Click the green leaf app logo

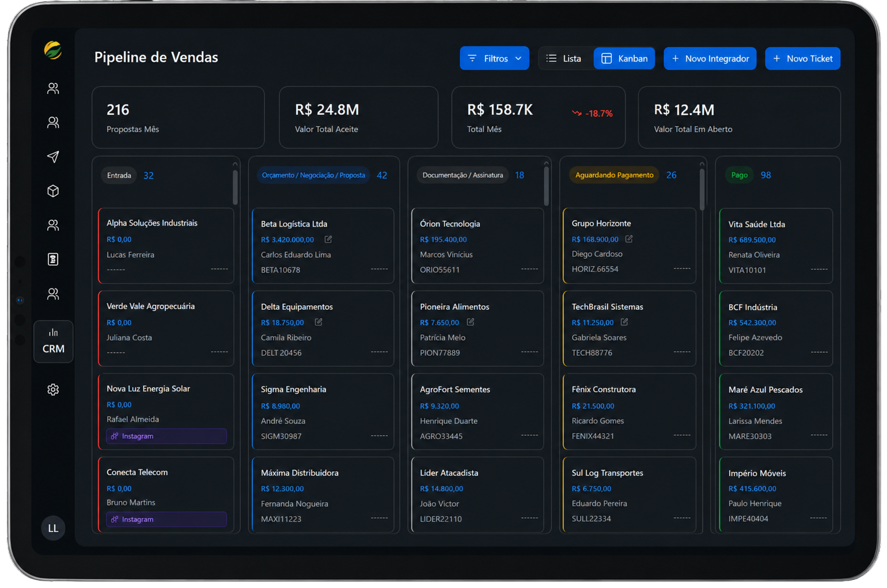point(53,50)
